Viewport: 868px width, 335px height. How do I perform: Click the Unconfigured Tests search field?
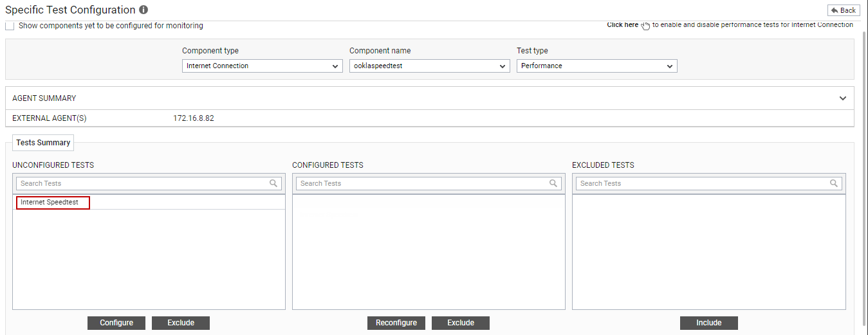pyautogui.click(x=149, y=183)
